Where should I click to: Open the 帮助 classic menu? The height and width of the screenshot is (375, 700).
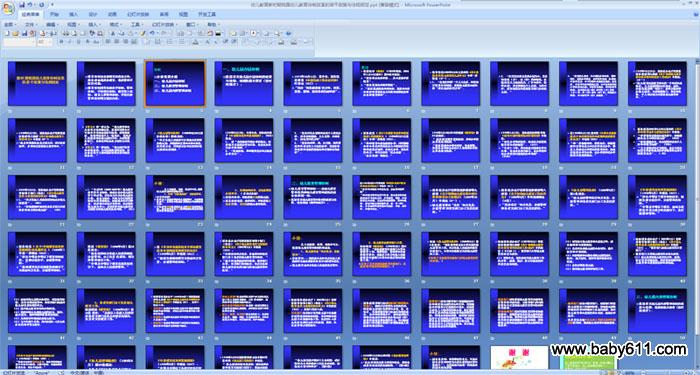[x=213, y=25]
